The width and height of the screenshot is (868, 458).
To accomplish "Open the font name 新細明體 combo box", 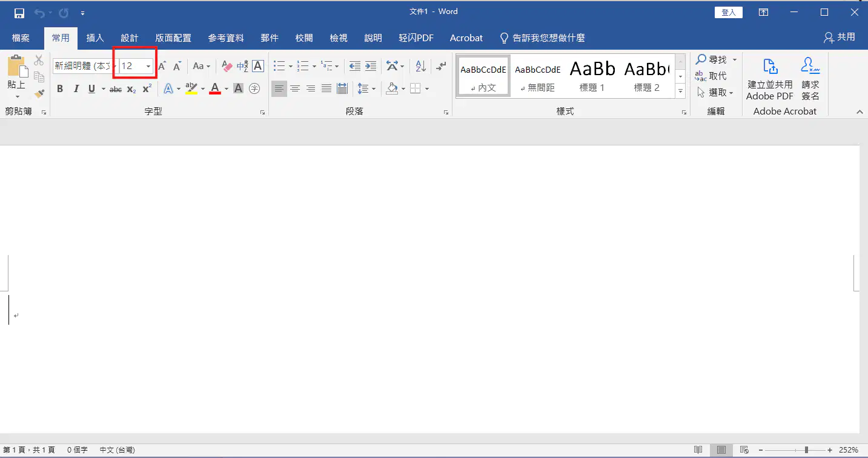I will [x=85, y=66].
